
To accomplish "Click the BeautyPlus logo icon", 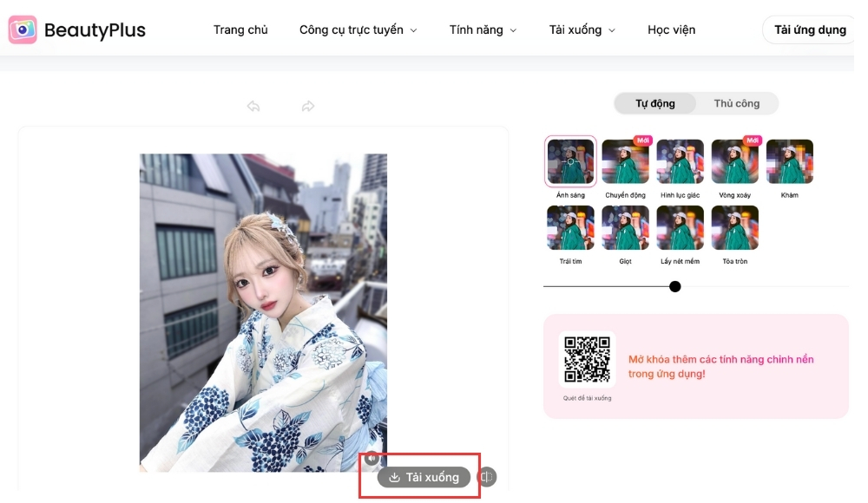I will pyautogui.click(x=23, y=30).
